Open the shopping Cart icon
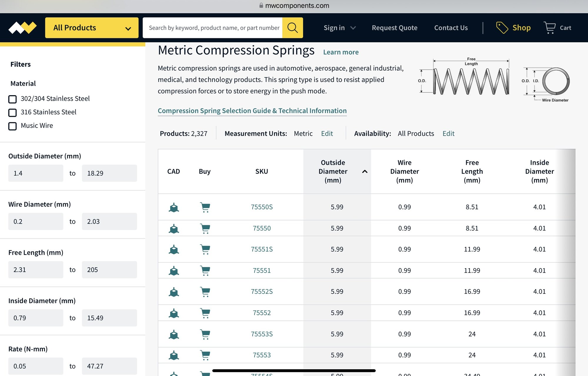This screenshot has width=588, height=376. tap(549, 28)
